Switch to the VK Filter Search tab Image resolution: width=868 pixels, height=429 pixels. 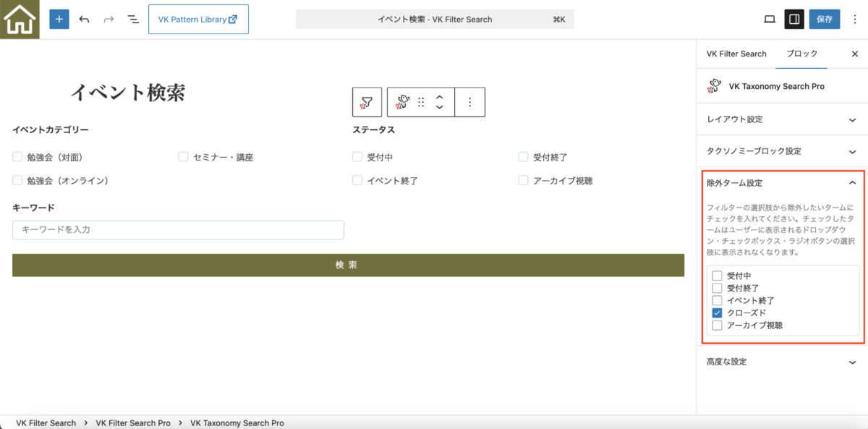[x=736, y=54]
